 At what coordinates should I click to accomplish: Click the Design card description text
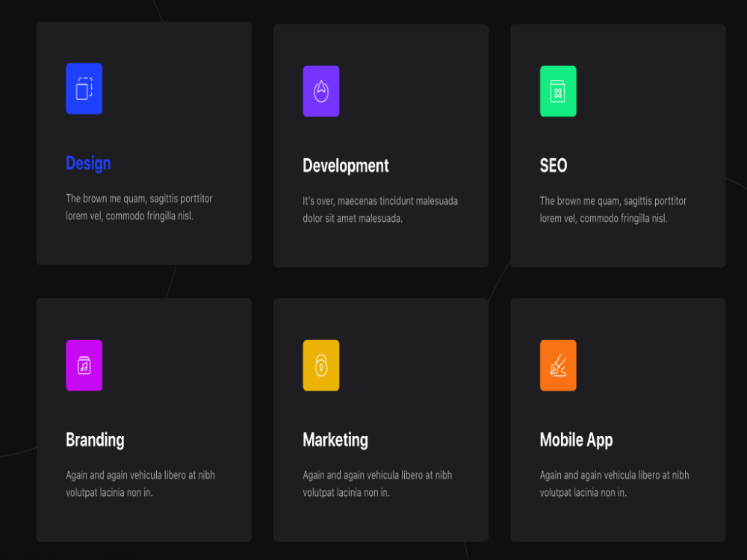point(139,207)
